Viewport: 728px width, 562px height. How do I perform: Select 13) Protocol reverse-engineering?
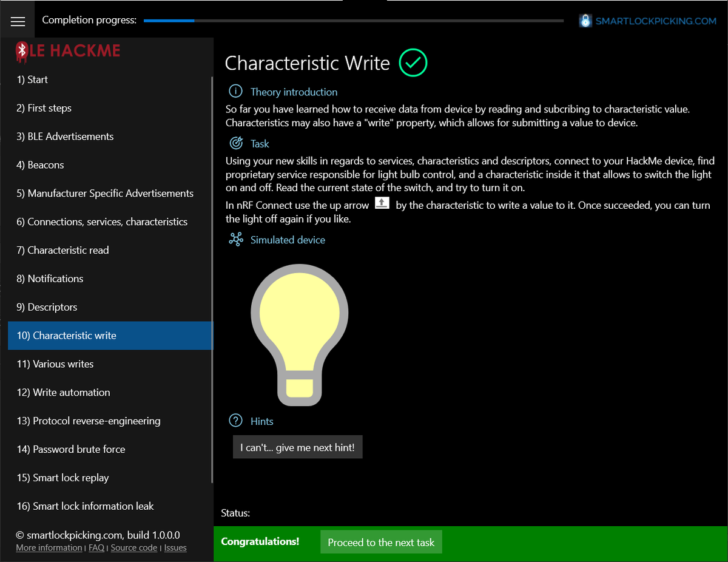point(110,421)
